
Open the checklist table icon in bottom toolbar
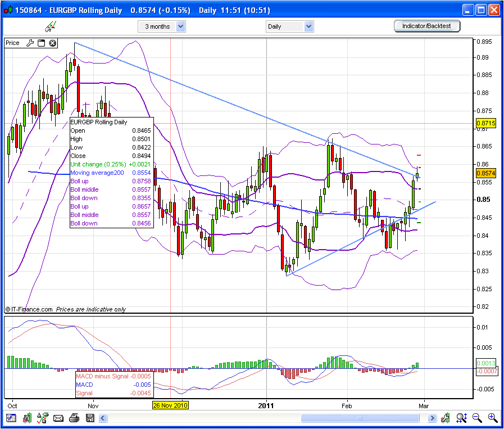pyautogui.click(x=11, y=418)
